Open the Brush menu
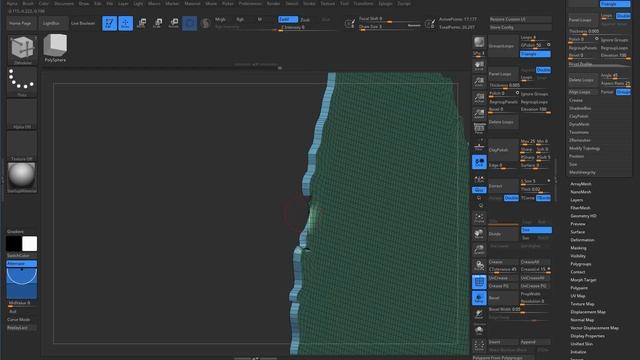The image size is (640, 360). (28, 3)
